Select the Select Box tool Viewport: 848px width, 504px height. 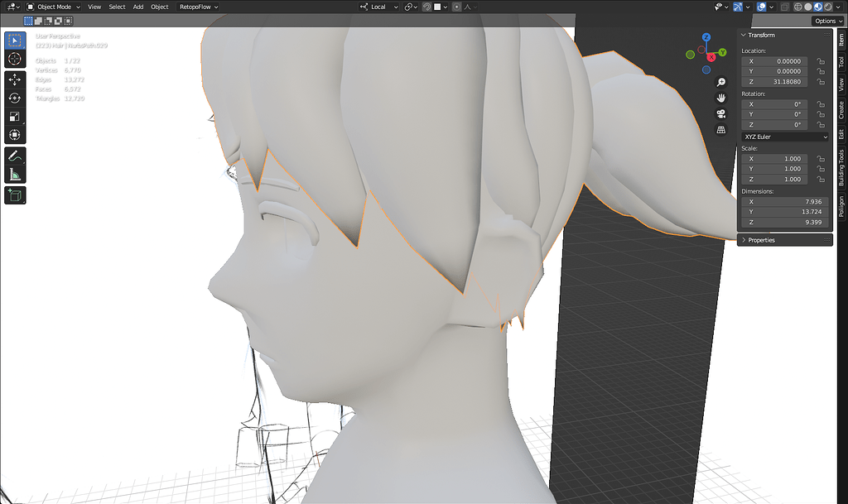coord(15,41)
